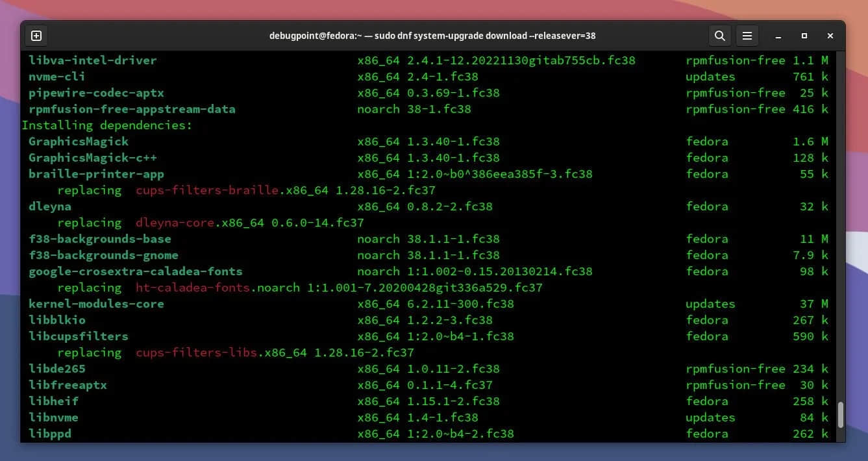Click the 37 M size of kernel-modules-core
868x461 pixels.
coord(814,304)
